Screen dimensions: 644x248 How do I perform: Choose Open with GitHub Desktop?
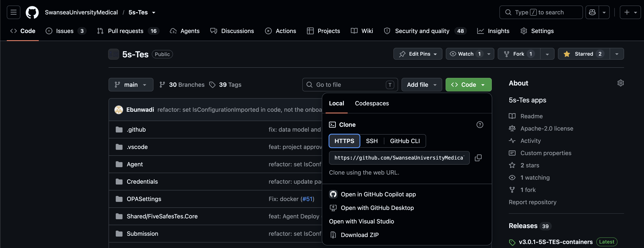[x=371, y=208]
